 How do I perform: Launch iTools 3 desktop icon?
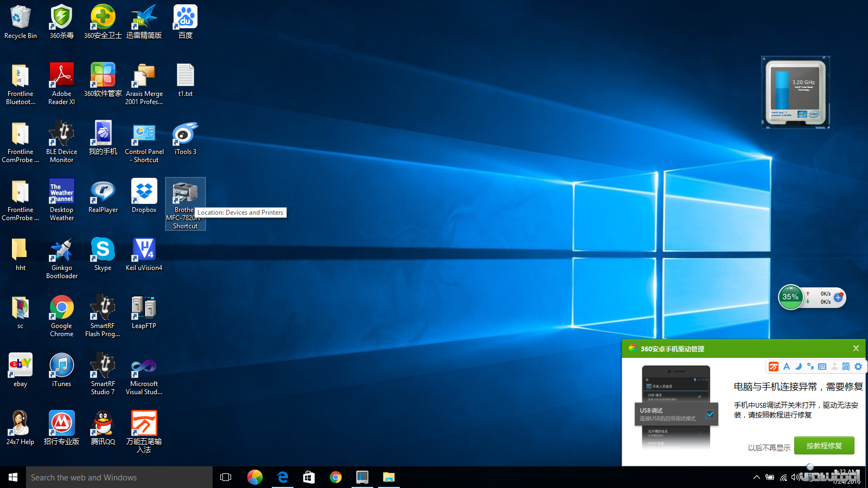point(186,138)
